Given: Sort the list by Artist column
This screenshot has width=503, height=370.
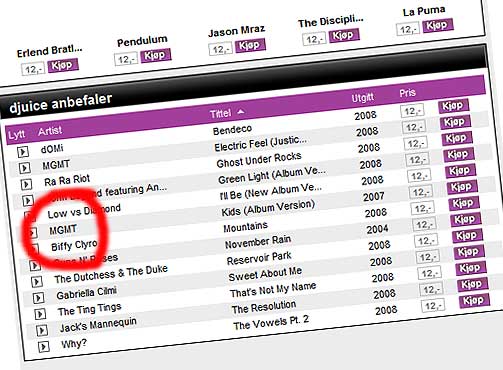Looking at the screenshot, I should tap(50, 131).
